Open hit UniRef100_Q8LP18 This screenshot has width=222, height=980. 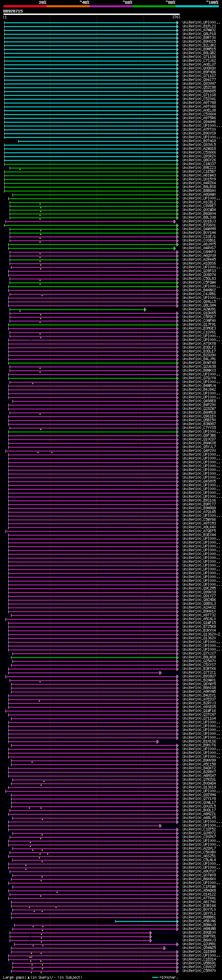[x=199, y=34]
